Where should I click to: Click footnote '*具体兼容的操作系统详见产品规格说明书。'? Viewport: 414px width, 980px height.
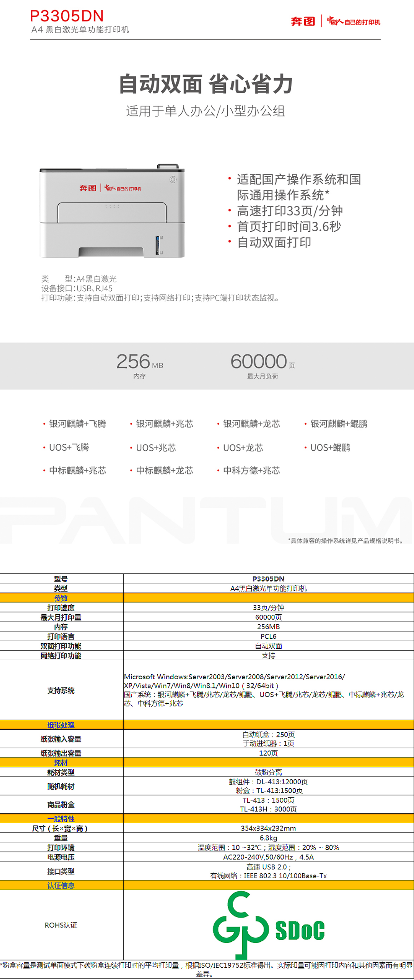pyautogui.click(x=346, y=541)
